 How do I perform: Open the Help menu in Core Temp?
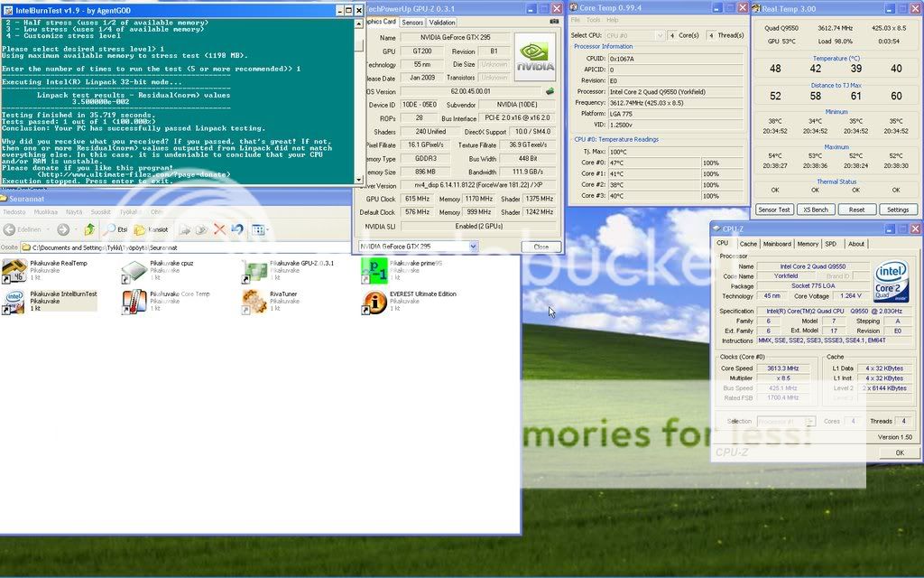(613, 20)
